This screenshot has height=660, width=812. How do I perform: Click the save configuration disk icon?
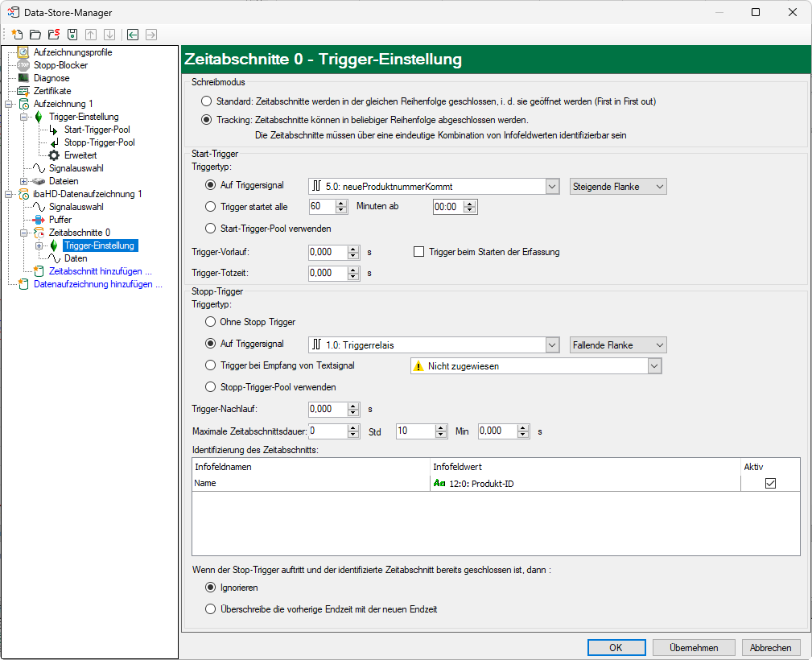pyautogui.click(x=72, y=35)
